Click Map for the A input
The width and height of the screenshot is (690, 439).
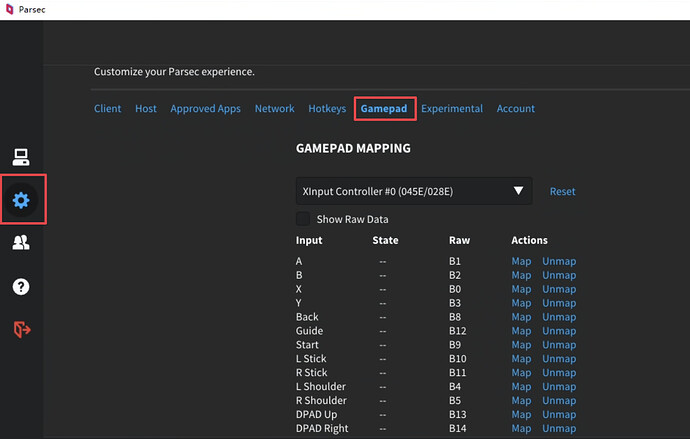[521, 261]
